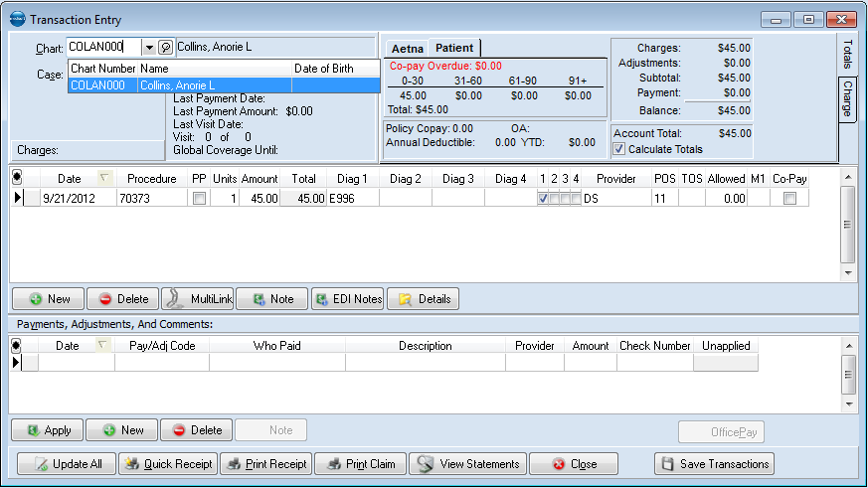
Task: Click the Date of Birth header in lookup
Action: click(x=335, y=69)
